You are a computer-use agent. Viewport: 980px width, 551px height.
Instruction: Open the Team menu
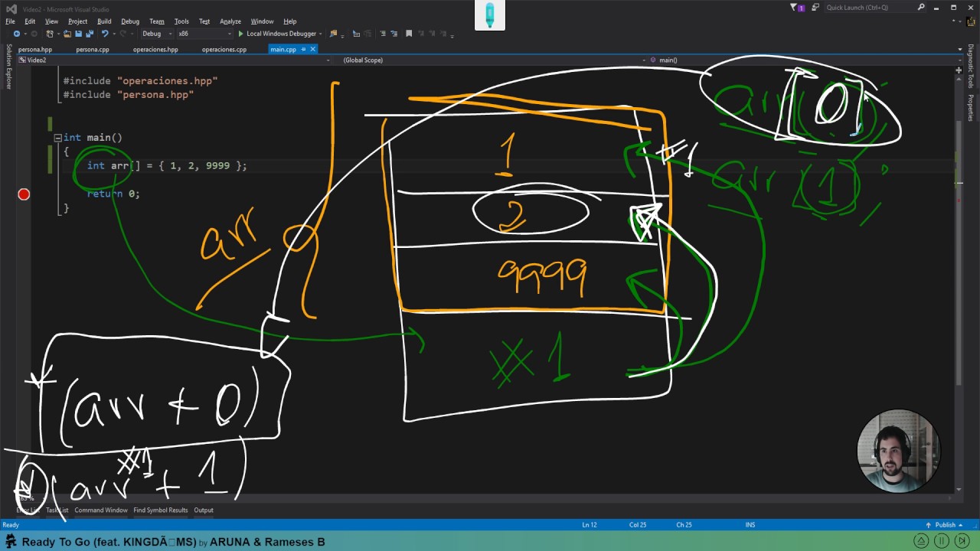pos(157,21)
